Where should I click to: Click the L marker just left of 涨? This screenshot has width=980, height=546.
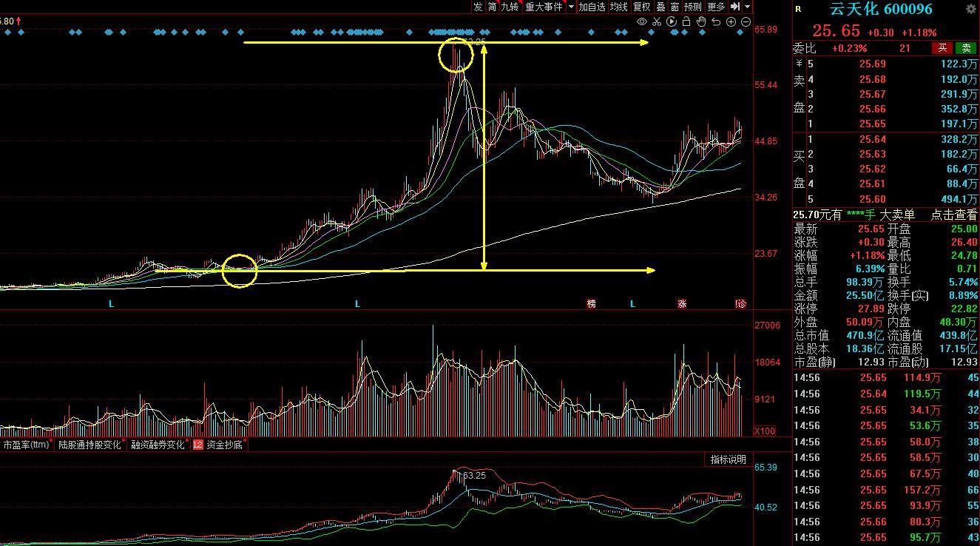(632, 304)
